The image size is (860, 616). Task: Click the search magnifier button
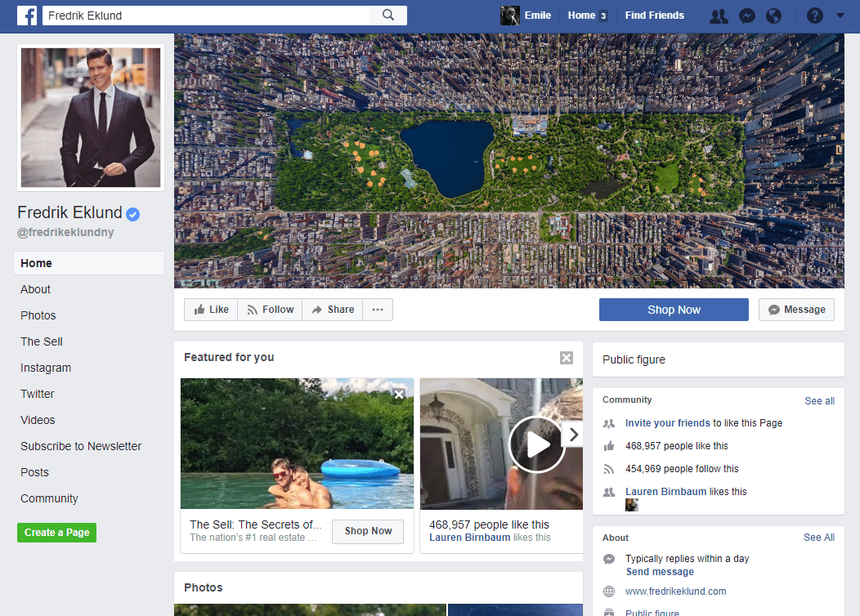point(387,16)
